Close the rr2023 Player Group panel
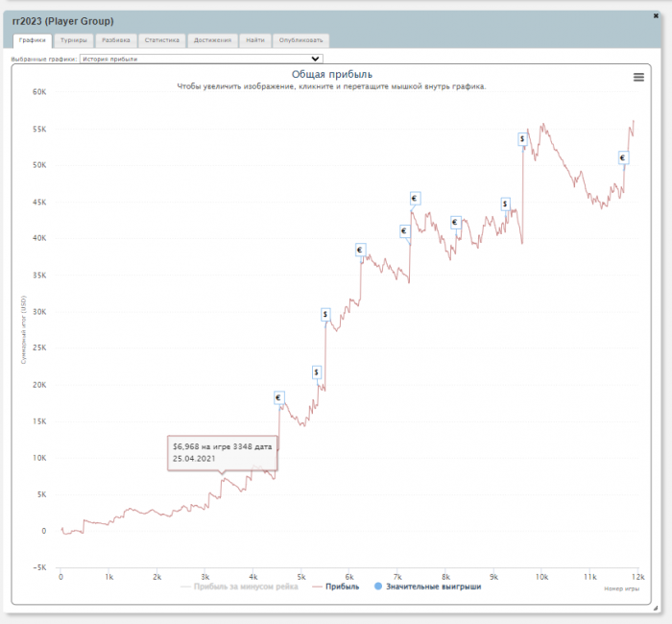 656,16
